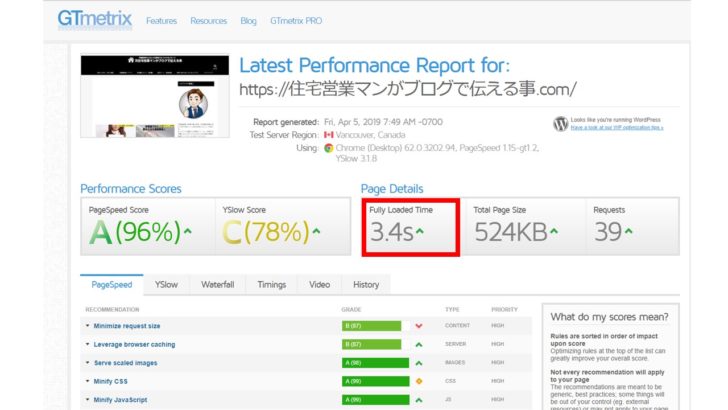This screenshot has width=728, height=410.
Task: Click the Fully Loaded Time 3.4s value
Action: [391, 232]
